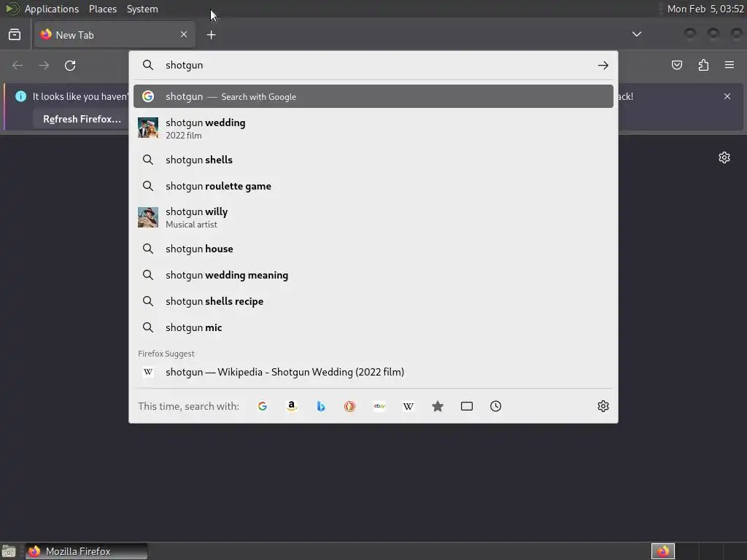Screen dimensions: 747x560
Task: Open Pocket saved items
Action: point(676,65)
